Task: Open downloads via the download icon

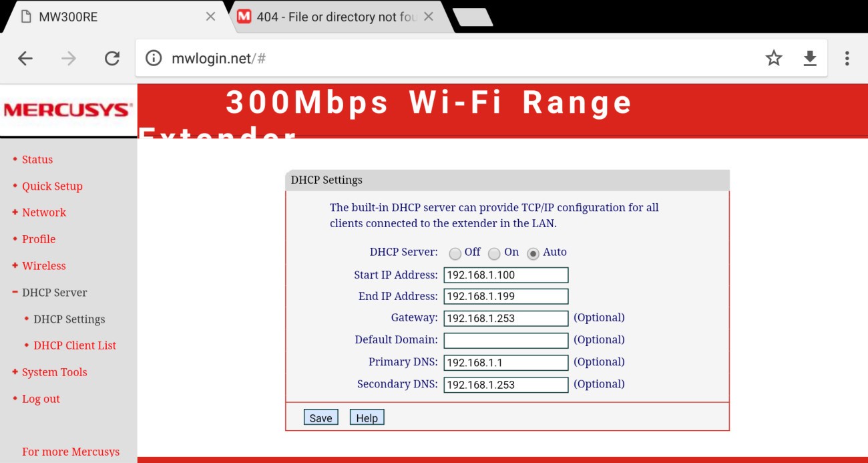Action: [809, 59]
